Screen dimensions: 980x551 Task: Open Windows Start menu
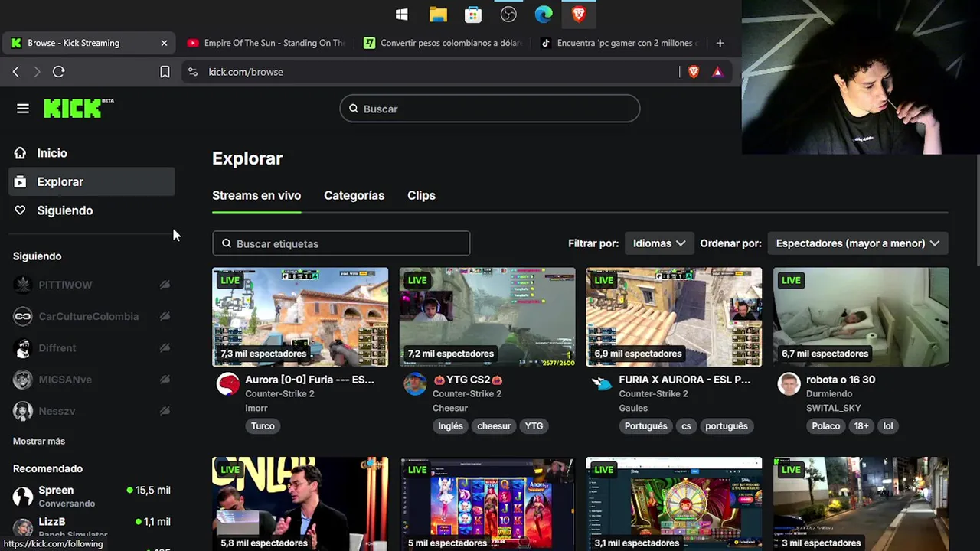click(401, 15)
